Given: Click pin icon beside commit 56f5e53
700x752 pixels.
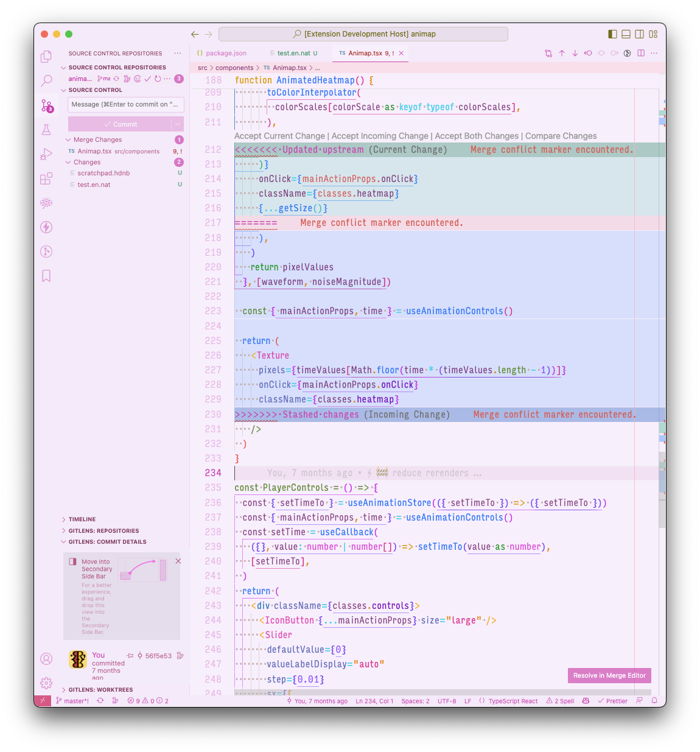Looking at the screenshot, I should [130, 656].
